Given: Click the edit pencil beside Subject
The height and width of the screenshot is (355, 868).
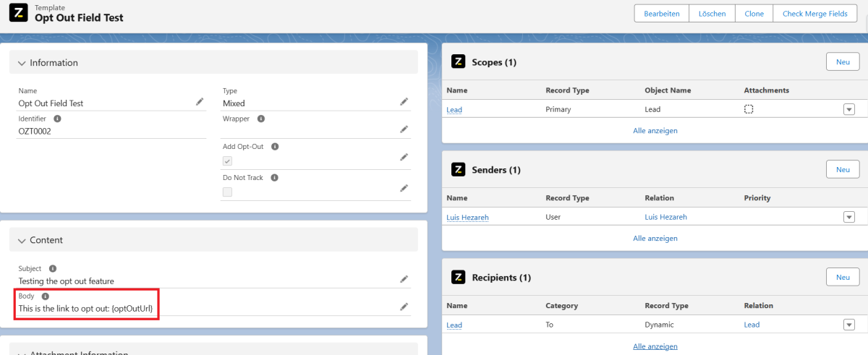Looking at the screenshot, I should click(x=404, y=279).
